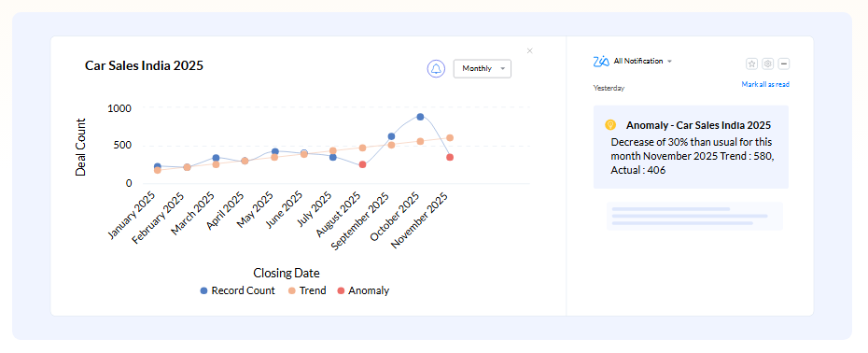Click the yellow lightbulb anomaly icon
Screen dimensions: 868x353
[610, 125]
